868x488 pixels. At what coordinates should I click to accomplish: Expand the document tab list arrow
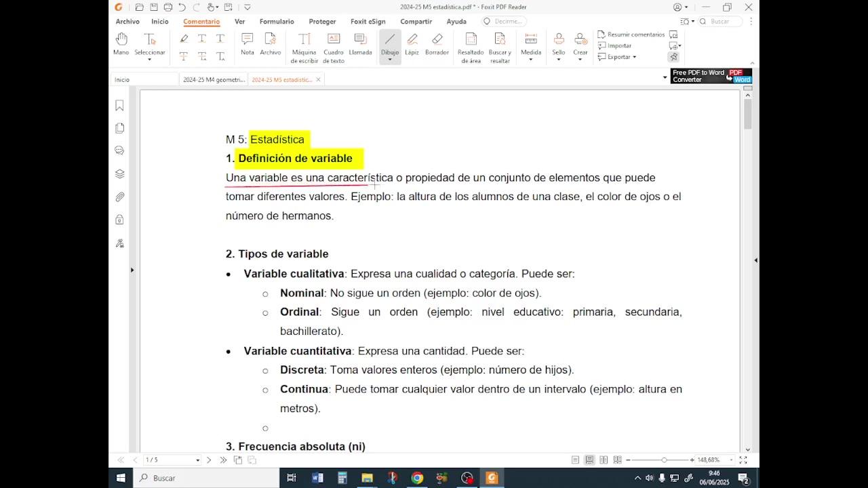point(665,77)
